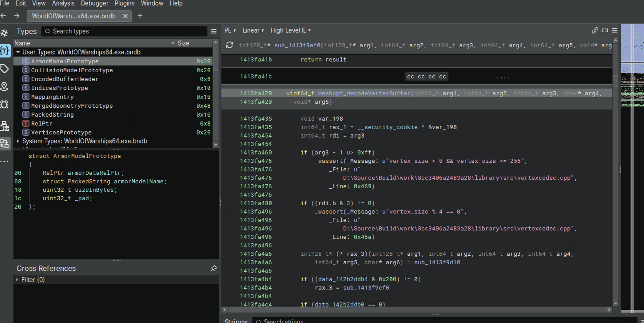Open the Types panel hamburger menu

(214, 31)
